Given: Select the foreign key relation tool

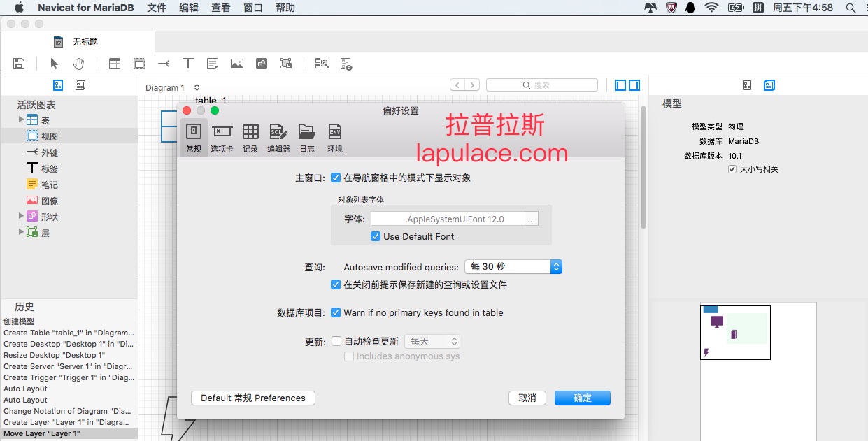Looking at the screenshot, I should click(x=164, y=64).
